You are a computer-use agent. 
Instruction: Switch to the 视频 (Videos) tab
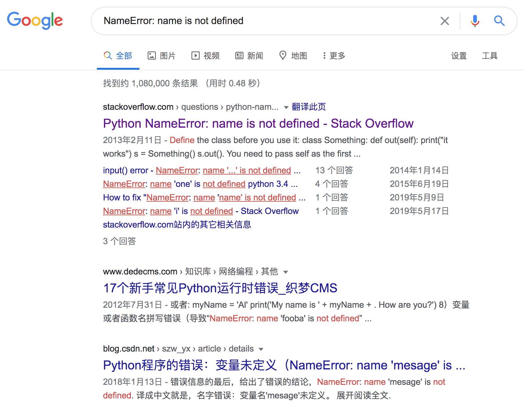click(205, 56)
